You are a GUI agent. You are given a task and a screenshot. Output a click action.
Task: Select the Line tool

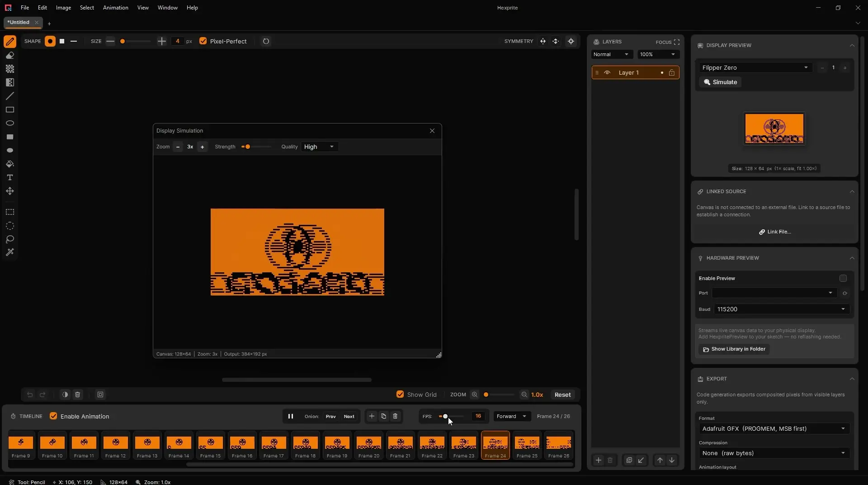pyautogui.click(x=10, y=96)
